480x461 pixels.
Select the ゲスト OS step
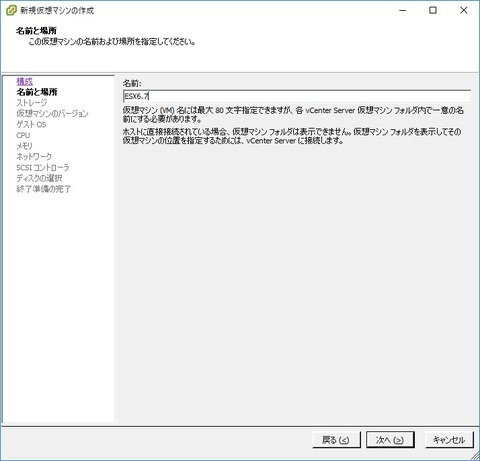point(31,124)
